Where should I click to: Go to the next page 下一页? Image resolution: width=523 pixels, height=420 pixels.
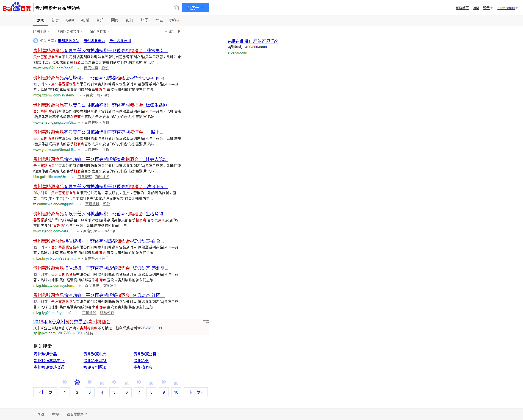[x=195, y=392]
